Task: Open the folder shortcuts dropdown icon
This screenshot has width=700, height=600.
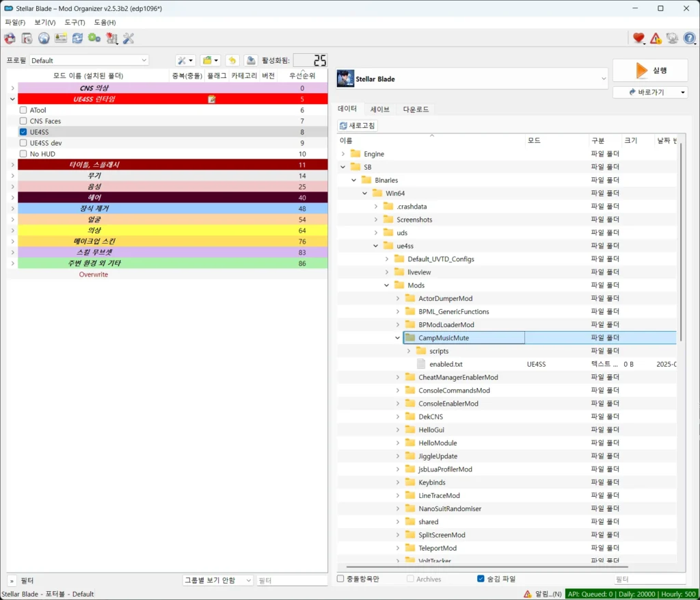Action: point(211,60)
